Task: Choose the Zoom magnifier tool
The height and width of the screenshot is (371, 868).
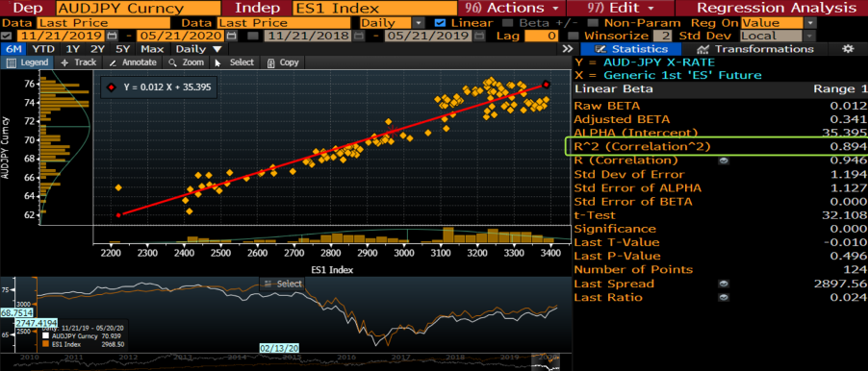Action: coord(186,62)
